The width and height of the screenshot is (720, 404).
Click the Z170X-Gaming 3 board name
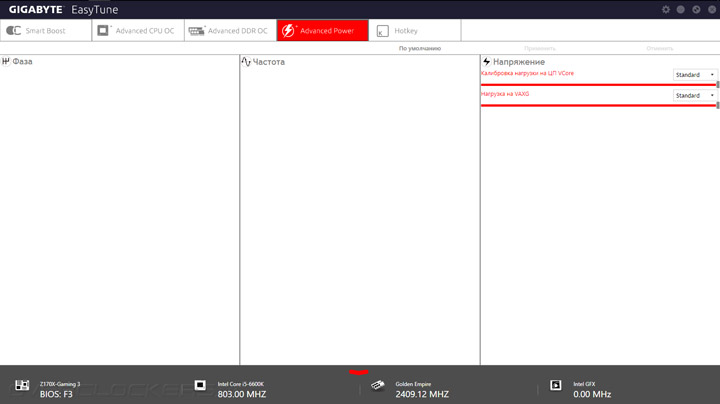(60, 384)
